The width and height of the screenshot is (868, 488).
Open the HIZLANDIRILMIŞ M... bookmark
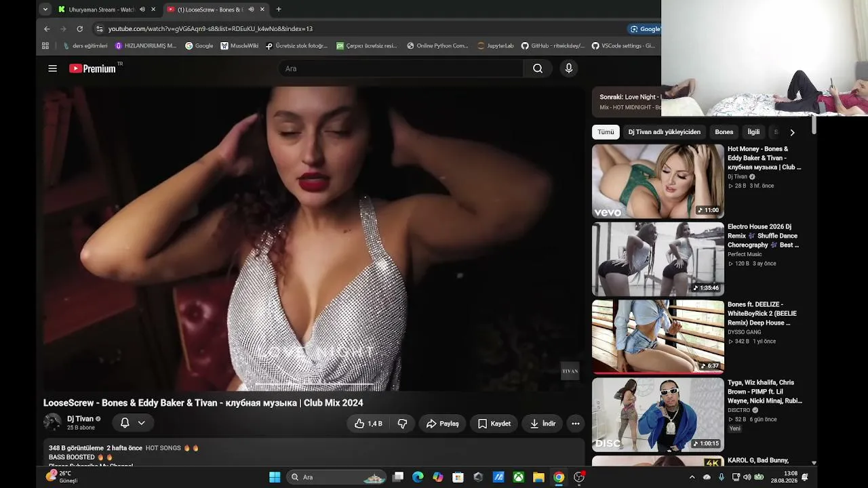tap(145, 46)
